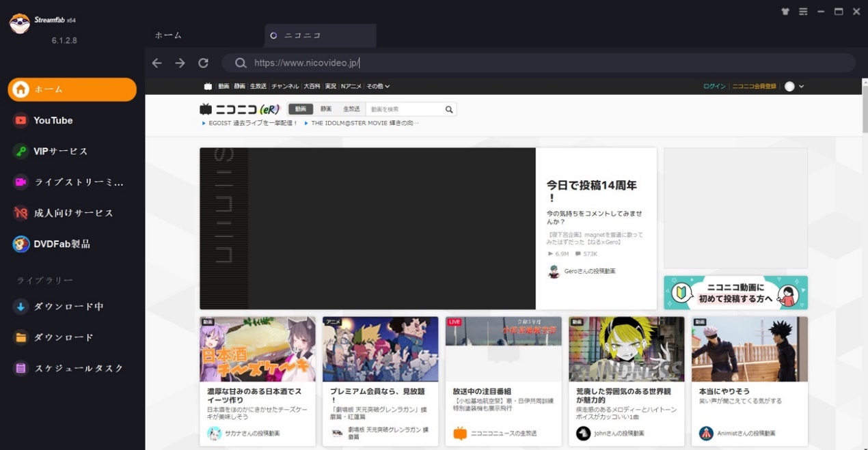Open 実況 in niconico top navigation

click(331, 87)
